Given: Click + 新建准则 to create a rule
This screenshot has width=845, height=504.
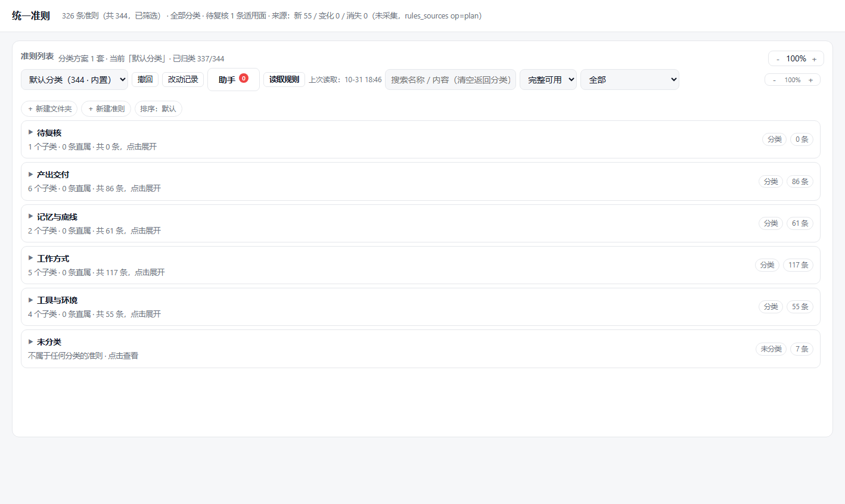Looking at the screenshot, I should (106, 108).
